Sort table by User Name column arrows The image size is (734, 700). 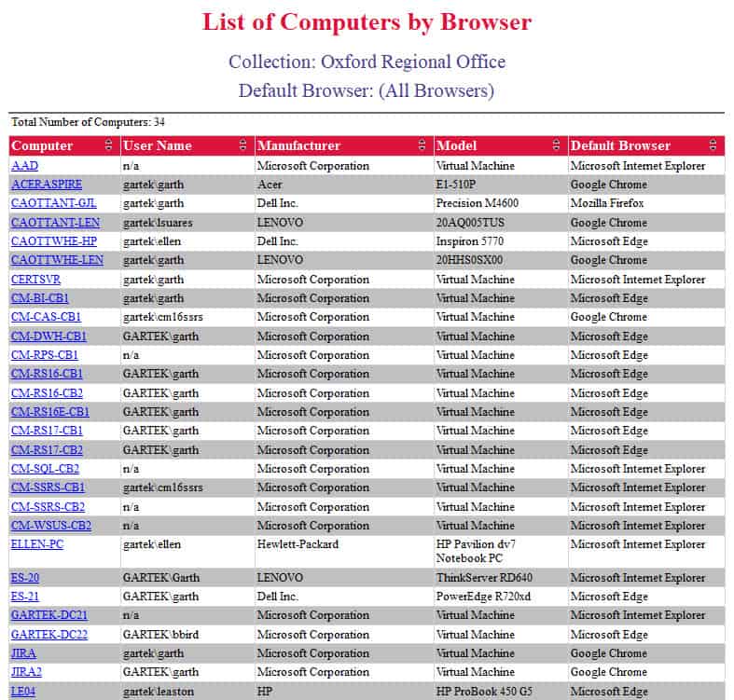pyautogui.click(x=242, y=145)
